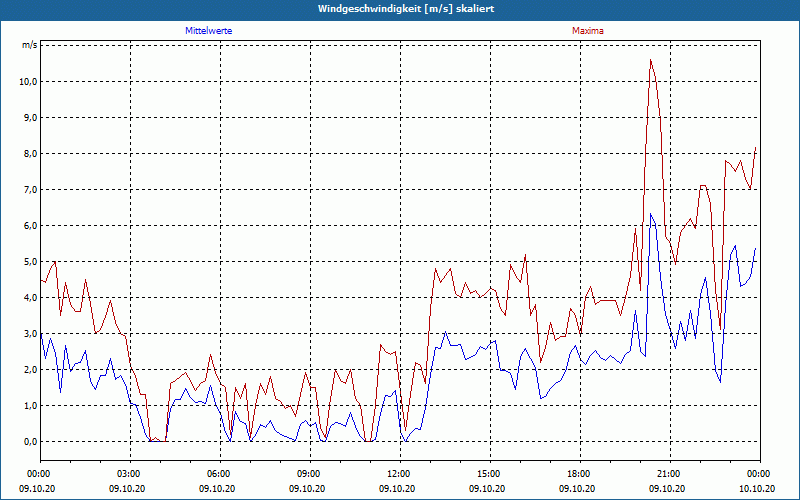Viewport: 800px width, 500px height.
Task: Click the '10,0' y-axis value
Action: pyautogui.click(x=28, y=82)
